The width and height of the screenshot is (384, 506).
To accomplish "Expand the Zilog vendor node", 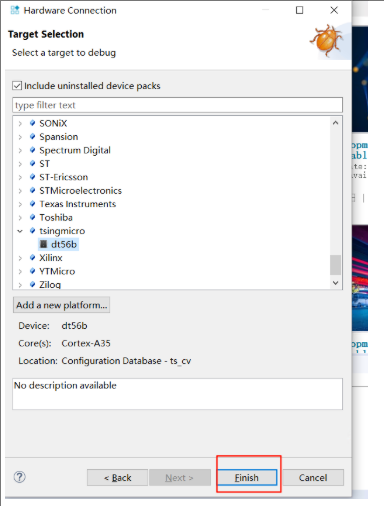I will [20, 285].
